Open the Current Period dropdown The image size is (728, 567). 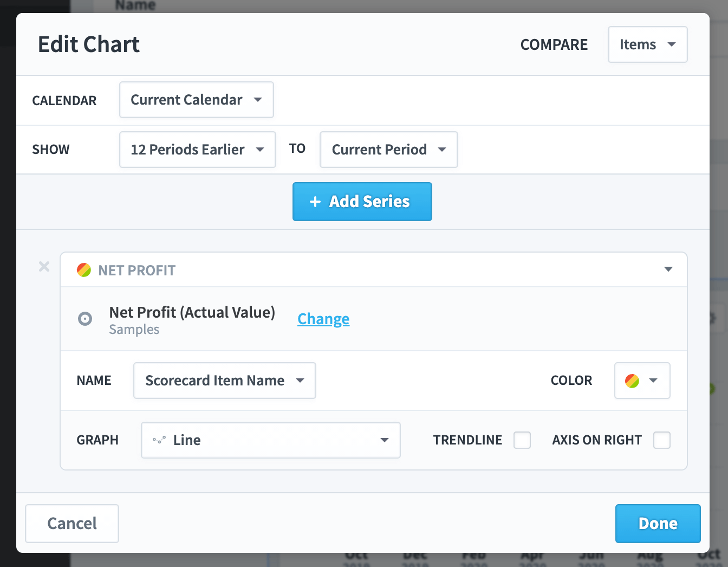[389, 150]
